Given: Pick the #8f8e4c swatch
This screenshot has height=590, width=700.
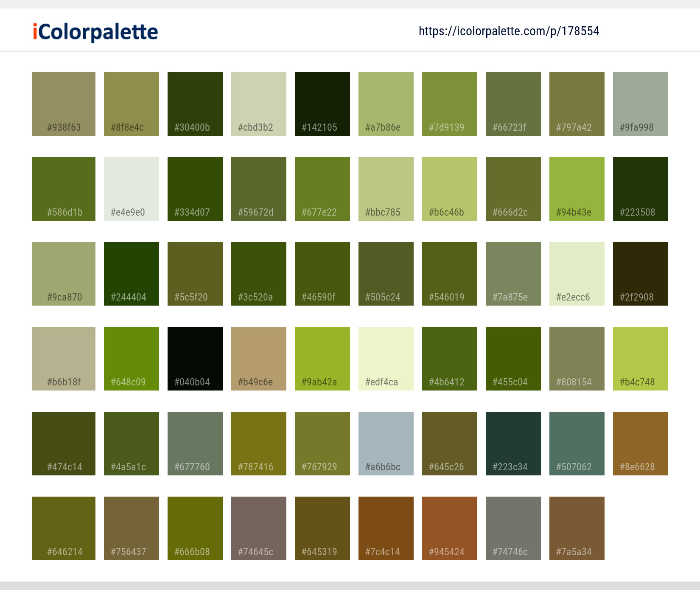Looking at the screenshot, I should [x=132, y=104].
